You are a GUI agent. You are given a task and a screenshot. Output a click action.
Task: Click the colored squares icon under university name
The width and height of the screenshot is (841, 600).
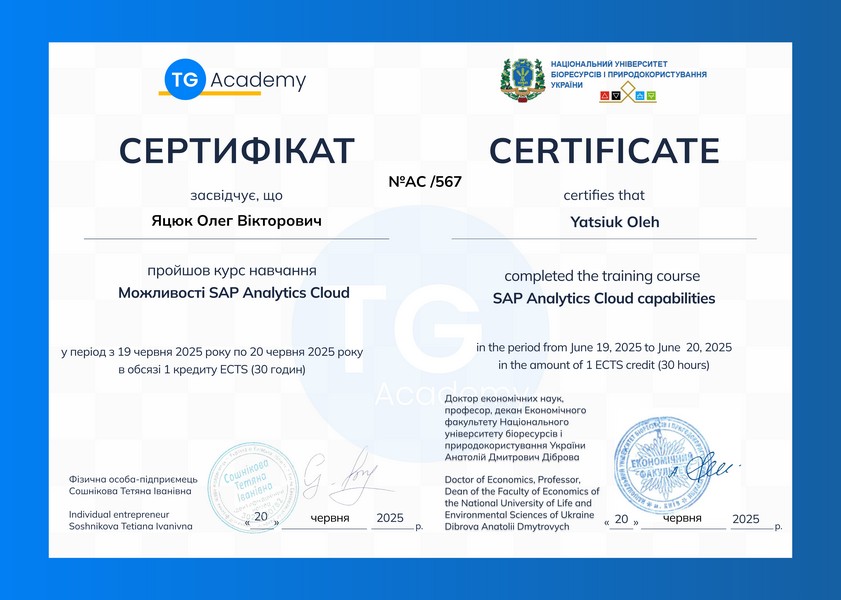pos(628,95)
